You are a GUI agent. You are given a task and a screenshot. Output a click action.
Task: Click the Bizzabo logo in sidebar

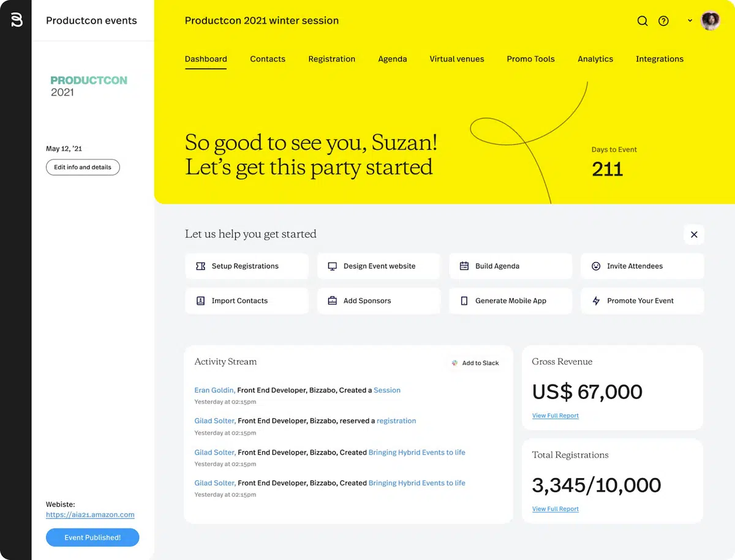pyautogui.click(x=17, y=20)
